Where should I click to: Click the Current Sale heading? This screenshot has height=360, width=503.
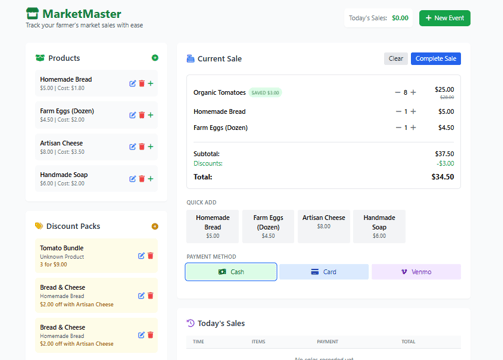point(220,59)
